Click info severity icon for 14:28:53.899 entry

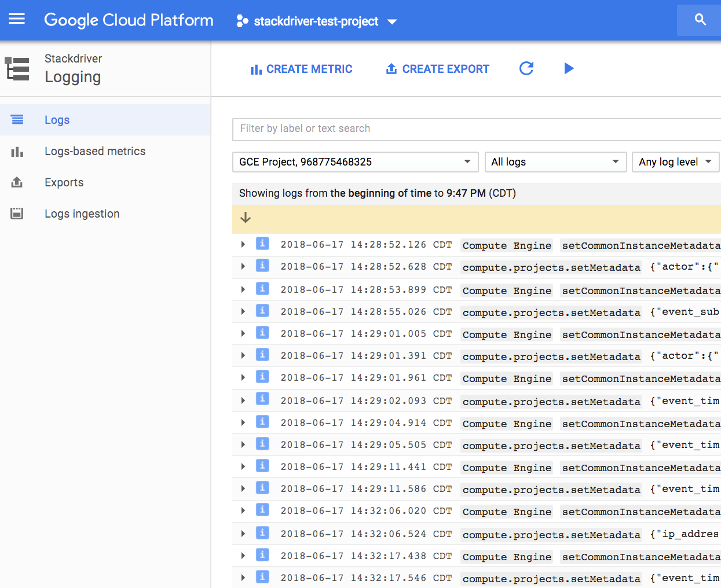262,289
